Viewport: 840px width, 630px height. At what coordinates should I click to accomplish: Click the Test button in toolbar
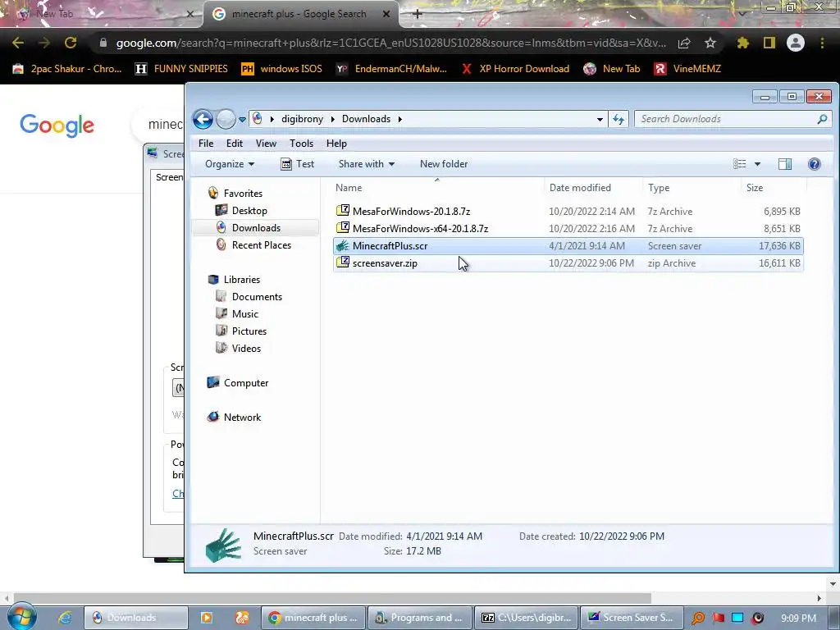pos(298,164)
